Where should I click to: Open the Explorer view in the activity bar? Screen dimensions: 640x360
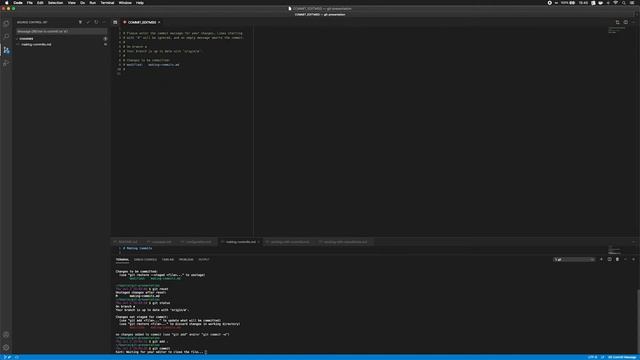6,23
